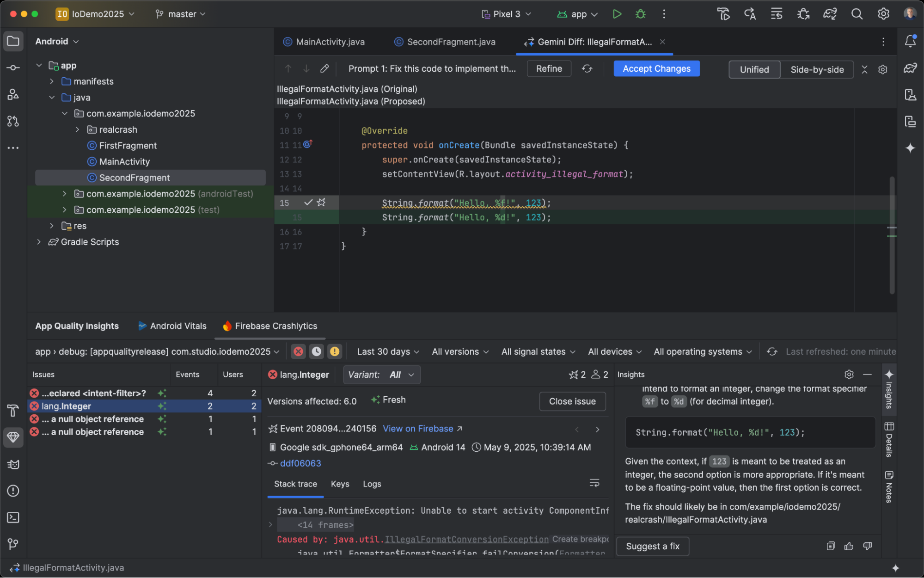Open the Android Vitals tab
Screen dimensions: 924x578
point(178,326)
